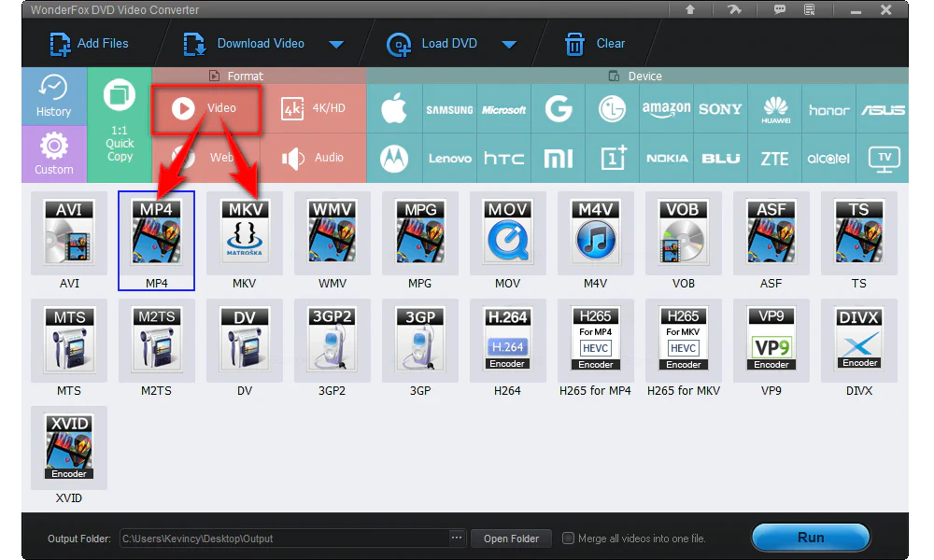934x560 pixels.
Task: Open the feedback chat icon in title bar
Action: point(779,9)
